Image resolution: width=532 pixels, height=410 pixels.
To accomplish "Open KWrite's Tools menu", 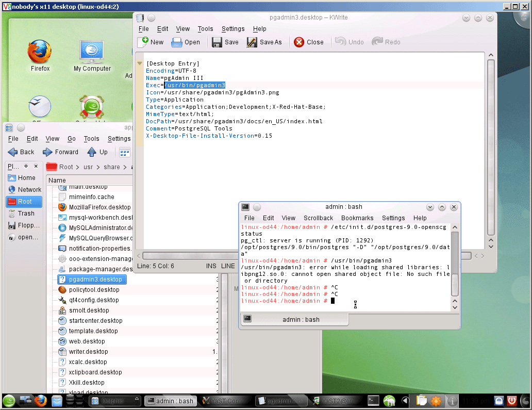I will (205, 29).
